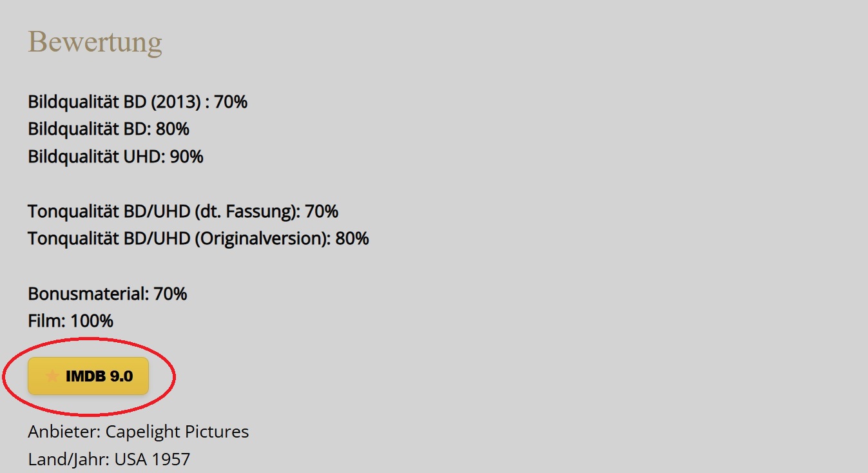Click the 90% UHD picture quality value
The image size is (868, 473).
(187, 157)
